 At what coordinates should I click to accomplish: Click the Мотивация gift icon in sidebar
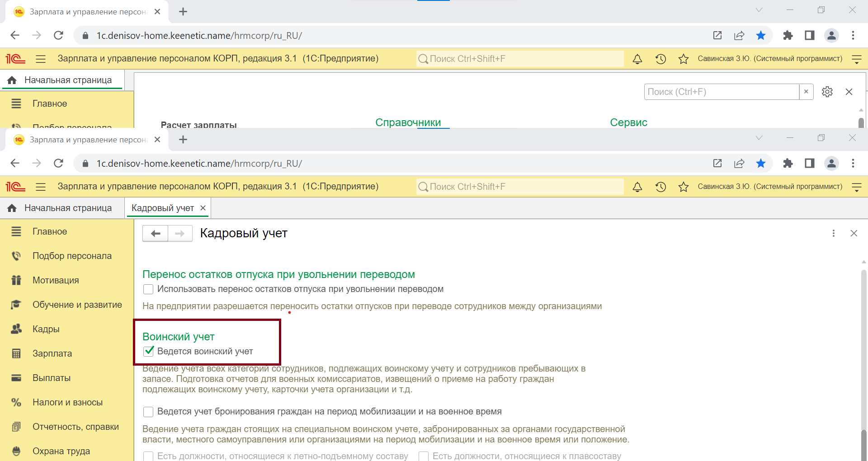click(x=16, y=280)
